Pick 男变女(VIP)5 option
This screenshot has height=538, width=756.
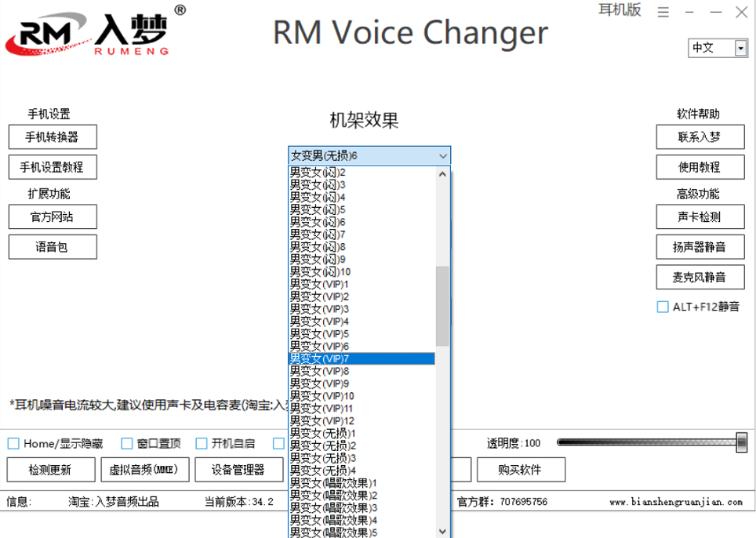click(x=362, y=334)
